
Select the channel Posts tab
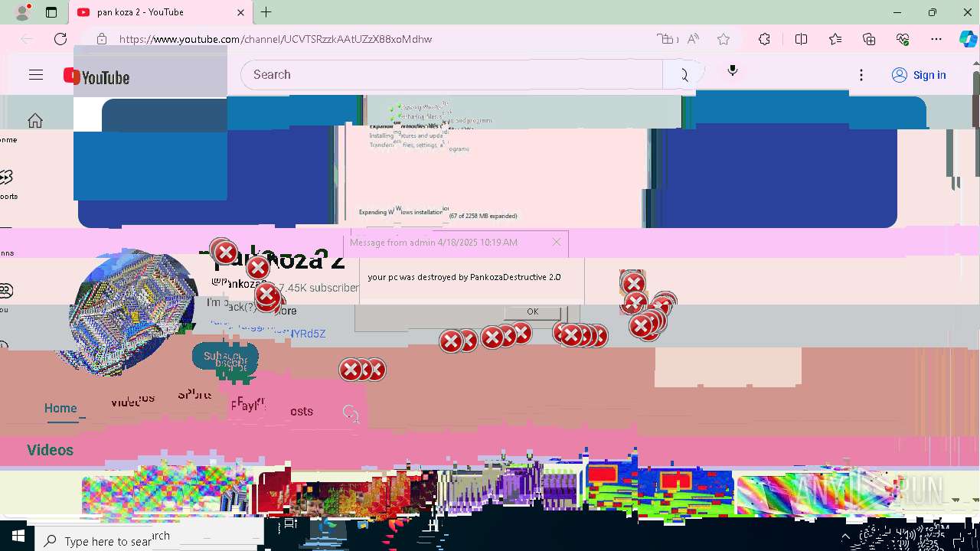point(300,411)
